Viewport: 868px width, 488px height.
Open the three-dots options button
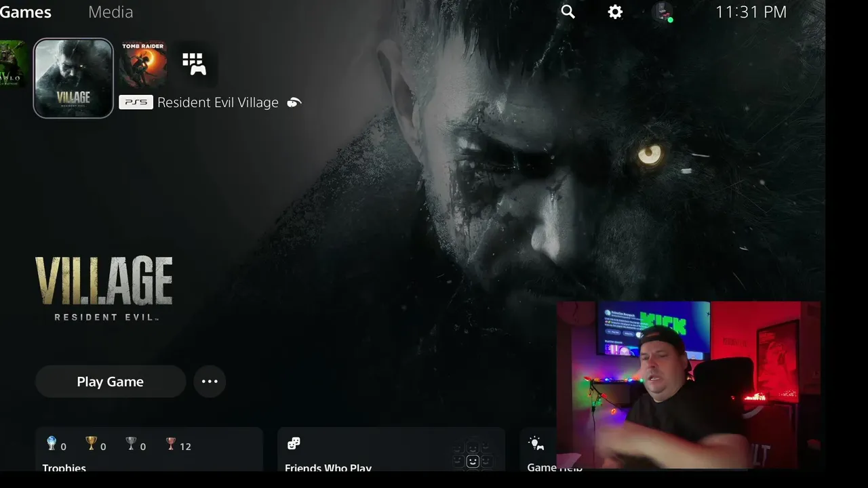210,382
